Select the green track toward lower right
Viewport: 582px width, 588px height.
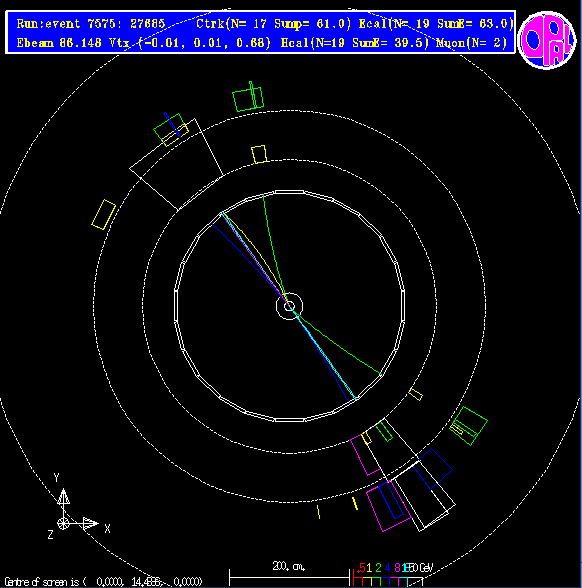(x=338, y=345)
